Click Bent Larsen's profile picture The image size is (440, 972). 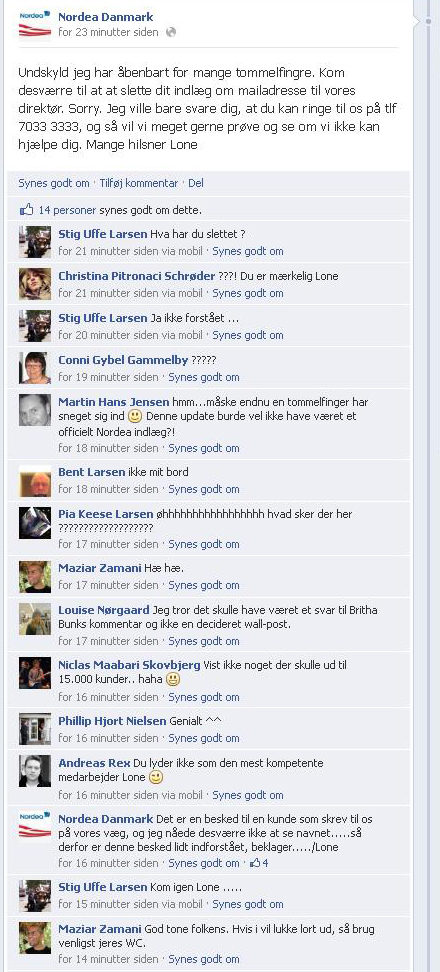[35, 480]
